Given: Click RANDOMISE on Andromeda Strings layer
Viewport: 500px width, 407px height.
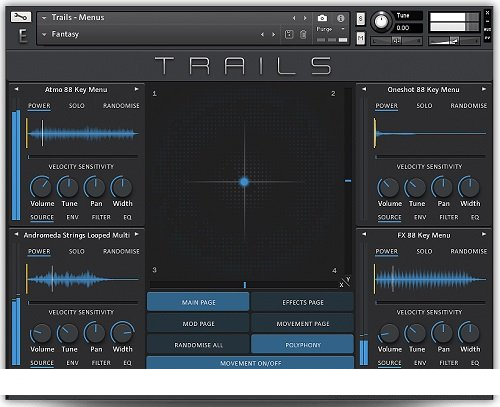Looking at the screenshot, I should [121, 251].
